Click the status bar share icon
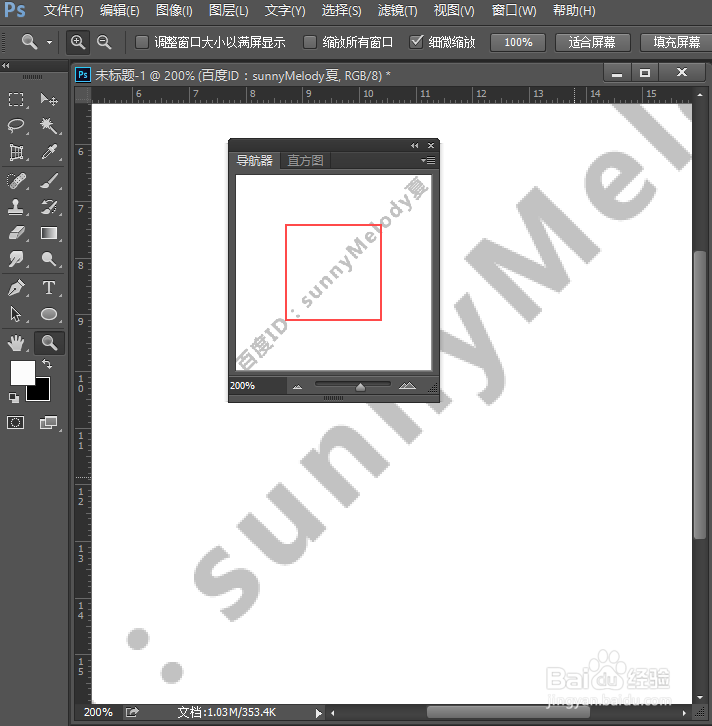The height and width of the screenshot is (726, 712). click(x=132, y=712)
